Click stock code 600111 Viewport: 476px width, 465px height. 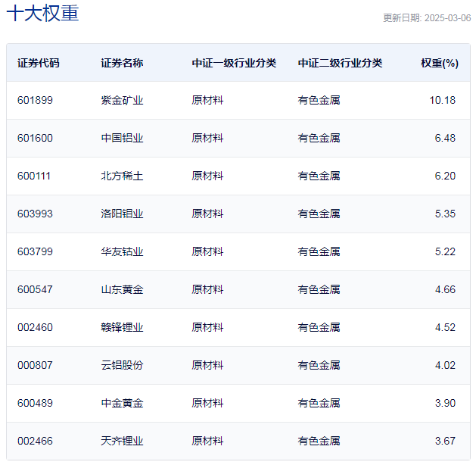pos(35,176)
